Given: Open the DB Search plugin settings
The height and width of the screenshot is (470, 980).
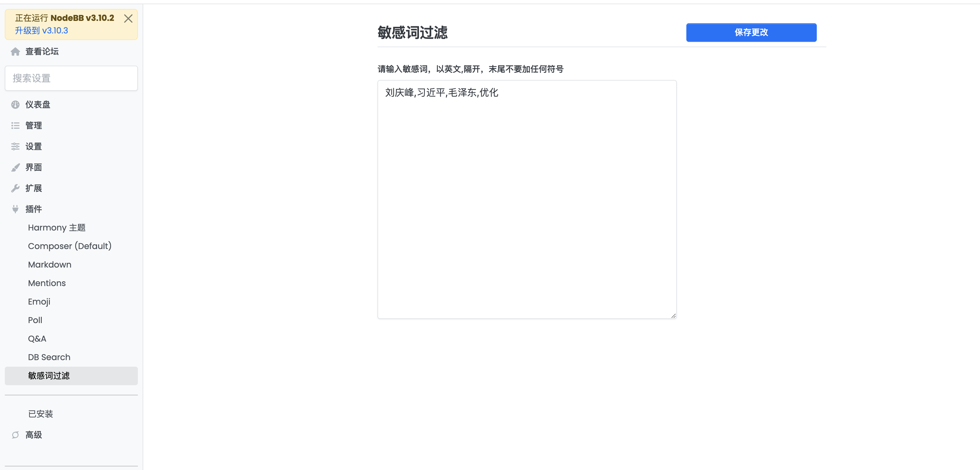Looking at the screenshot, I should 49,357.
